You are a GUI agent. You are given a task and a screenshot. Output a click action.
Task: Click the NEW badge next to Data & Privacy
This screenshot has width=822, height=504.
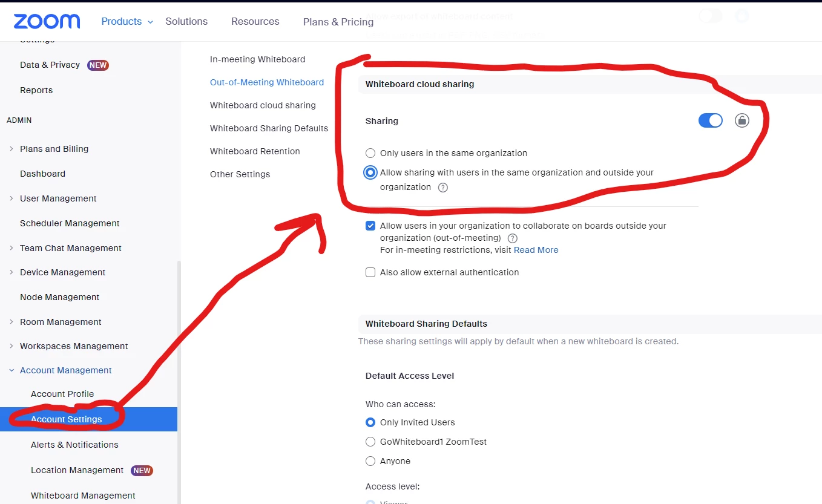coord(98,65)
